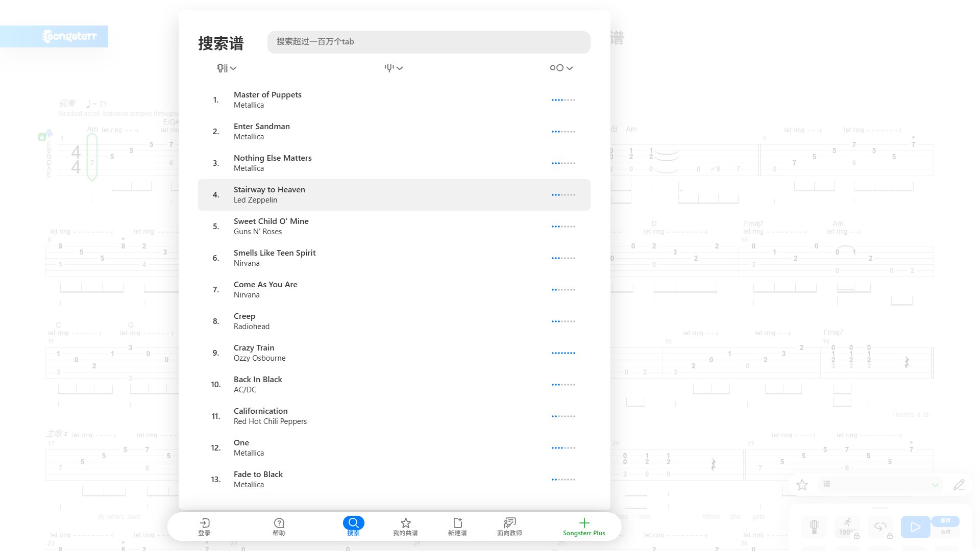Open Enter Sandman tab

click(394, 132)
